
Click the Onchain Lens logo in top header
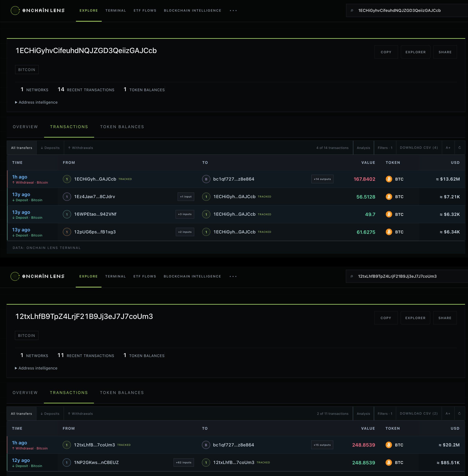[38, 10]
